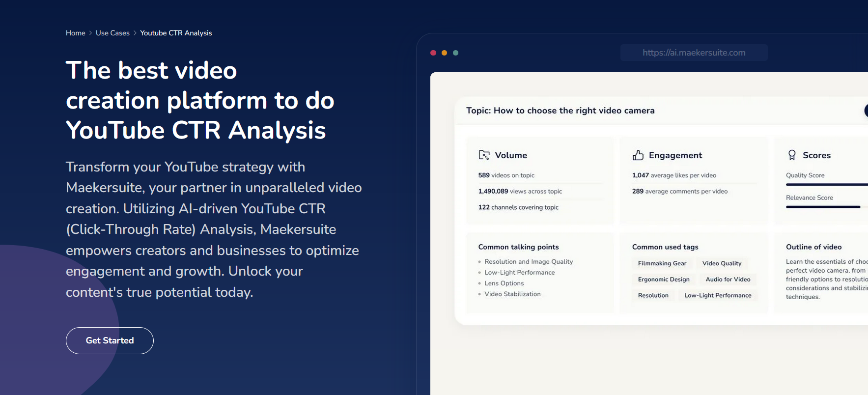This screenshot has height=395, width=868.
Task: Select the Video Quality tag
Action: 722,263
